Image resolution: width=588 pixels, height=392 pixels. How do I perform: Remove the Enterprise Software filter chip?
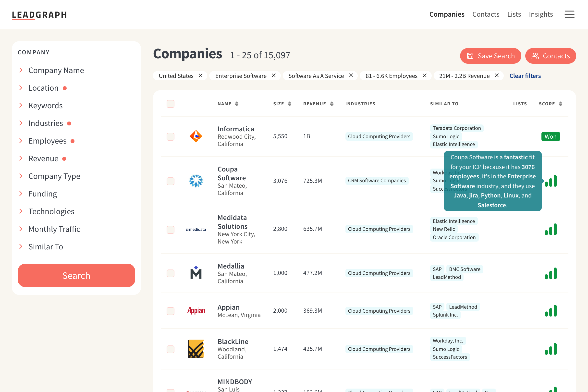click(274, 75)
